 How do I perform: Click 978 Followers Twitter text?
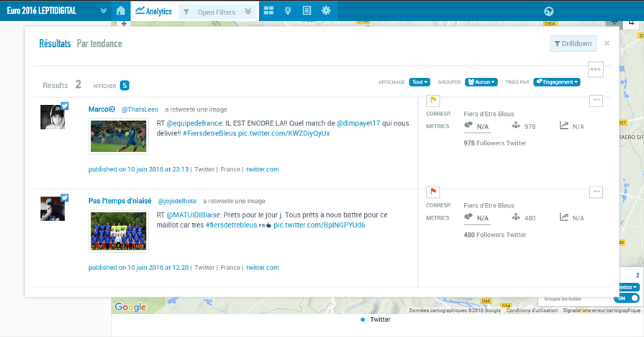pos(495,143)
